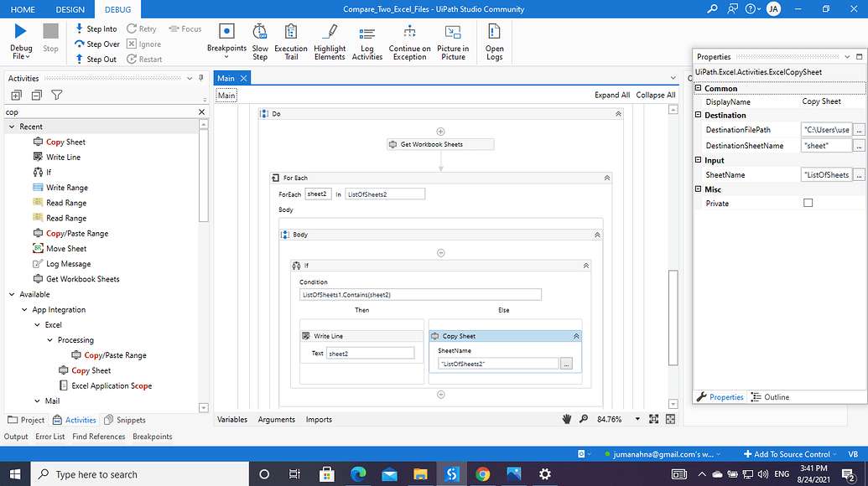Open the zoom percentage dropdown
The image size is (868, 486).
[638, 419]
